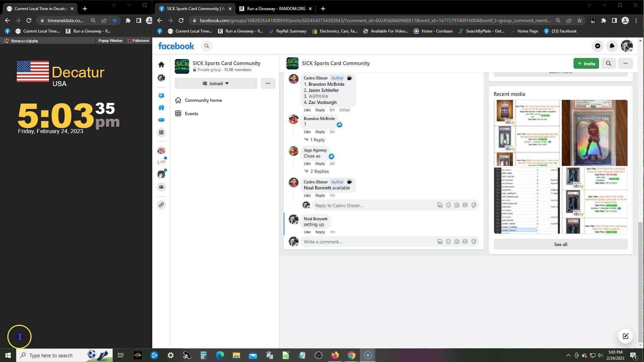
Task: Open Chrome from Windows taskbar
Action: coord(351,355)
